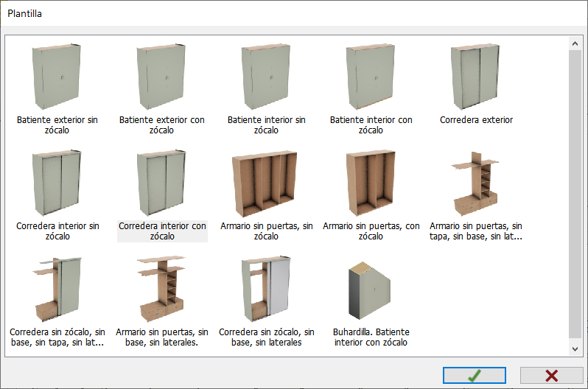Click the label 'Buhardilla. Batiente interior con zócalo'
588x389 pixels.
pyautogui.click(x=371, y=337)
